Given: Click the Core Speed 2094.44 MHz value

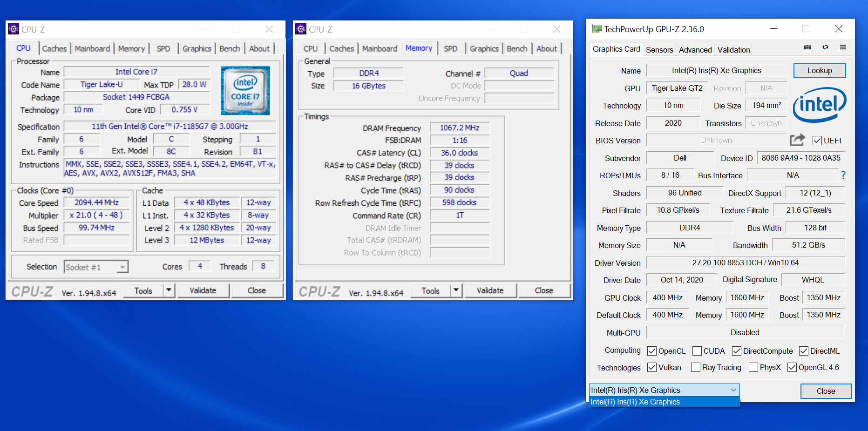Looking at the screenshot, I should (x=97, y=202).
